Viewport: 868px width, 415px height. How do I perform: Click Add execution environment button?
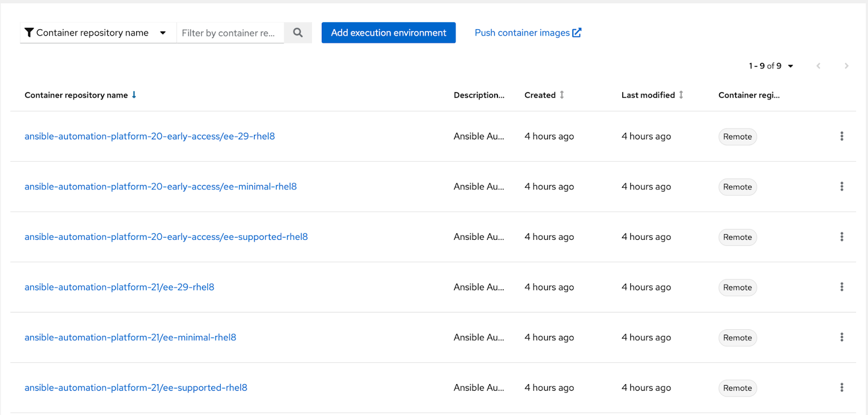point(388,33)
